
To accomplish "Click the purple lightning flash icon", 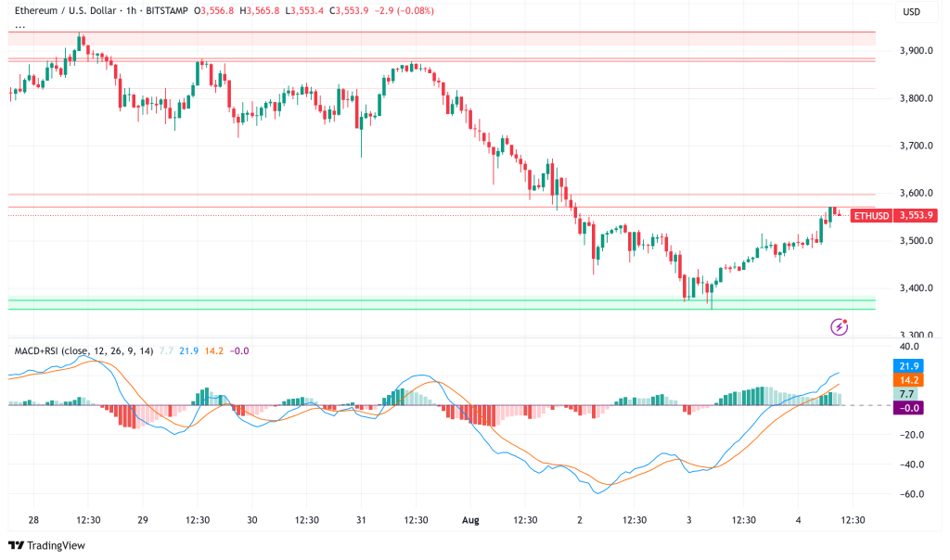I will point(839,327).
